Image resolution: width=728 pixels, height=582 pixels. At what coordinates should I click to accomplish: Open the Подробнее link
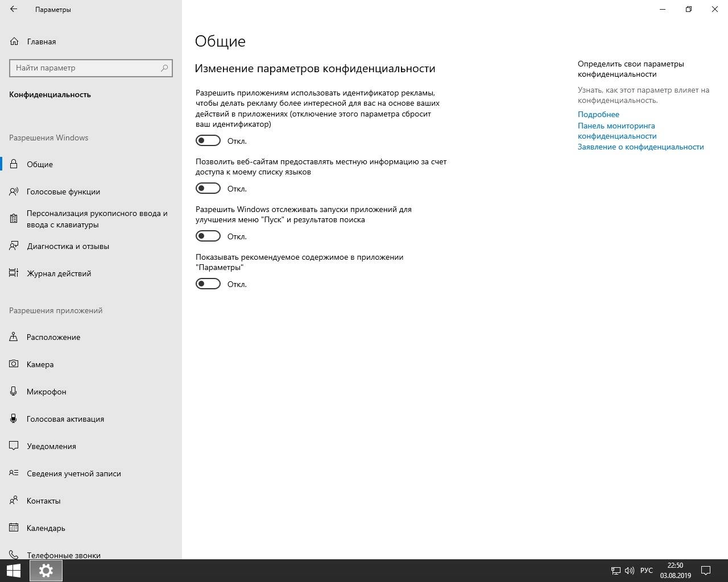point(598,114)
